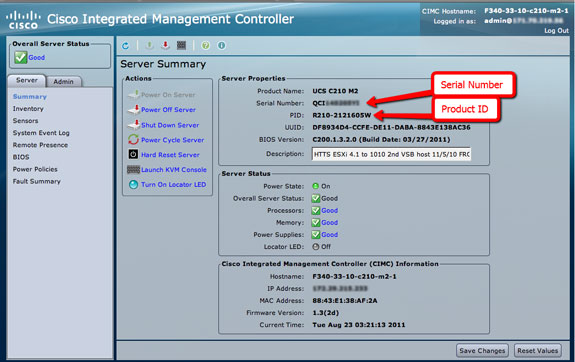This screenshot has height=362, width=575.
Task: Open Power Policies in the sidebar
Action: pos(35,169)
